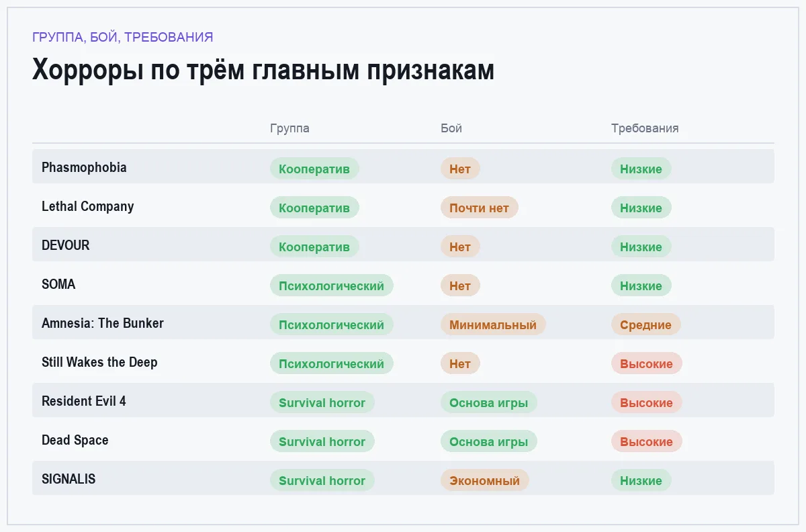Click Survival horror tag for Dead Space
The image size is (806, 532).
(322, 441)
